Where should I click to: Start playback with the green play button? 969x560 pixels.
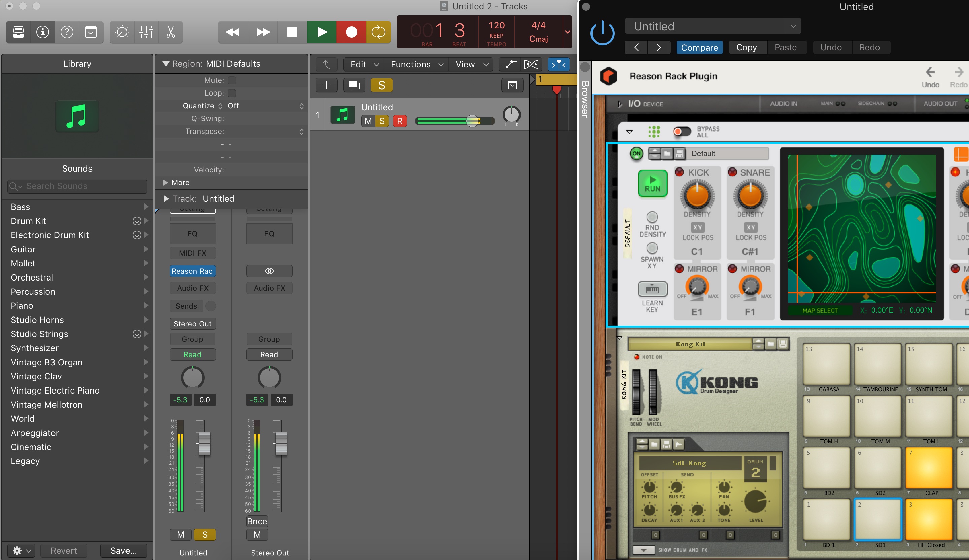click(x=322, y=32)
